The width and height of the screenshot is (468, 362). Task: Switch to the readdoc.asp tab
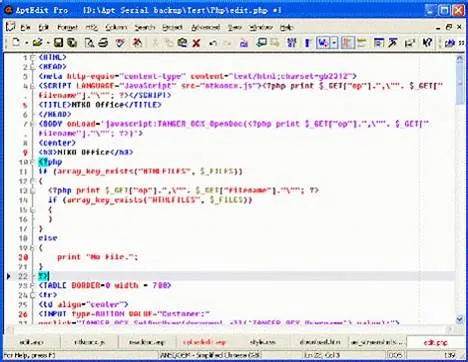(x=147, y=342)
